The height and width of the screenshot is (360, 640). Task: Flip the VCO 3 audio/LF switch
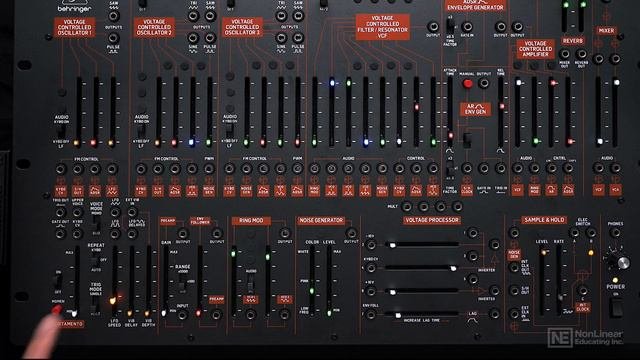[229, 131]
